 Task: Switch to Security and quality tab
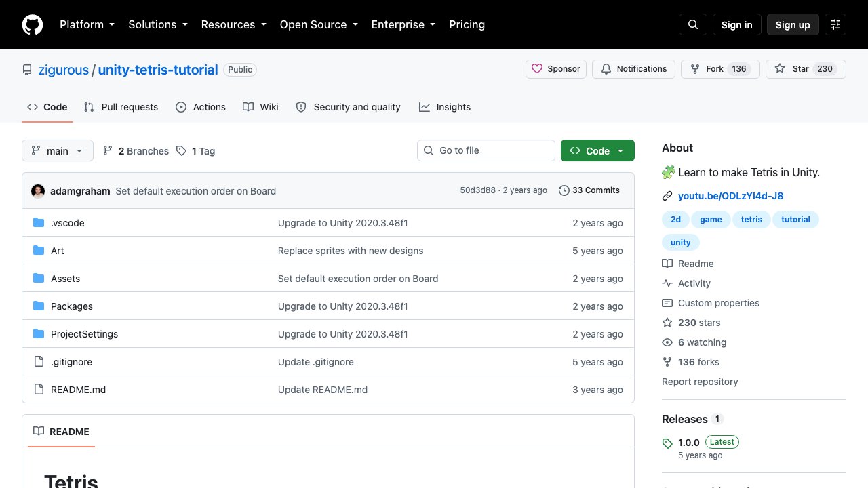[349, 107]
